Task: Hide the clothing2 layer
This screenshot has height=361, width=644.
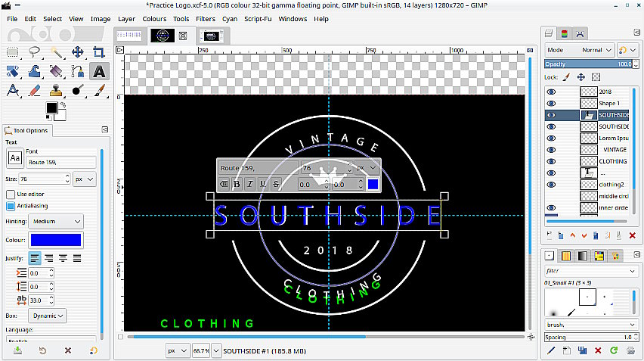Action: [x=551, y=185]
